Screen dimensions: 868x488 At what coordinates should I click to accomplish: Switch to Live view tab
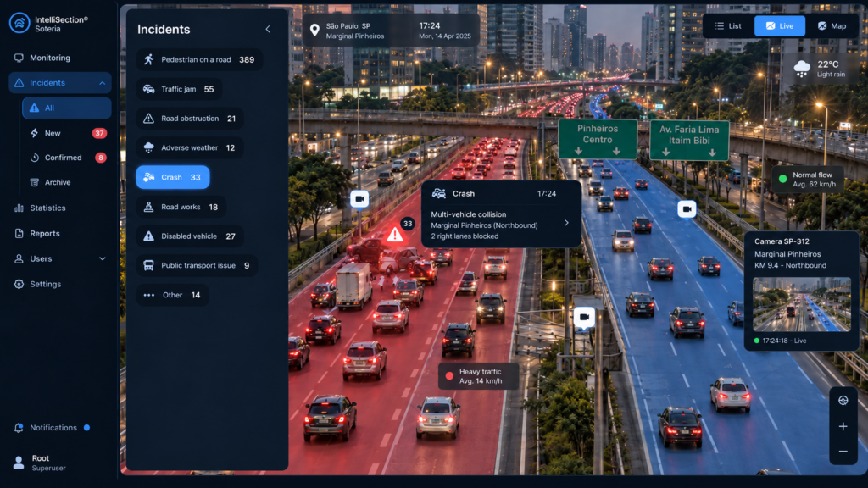pyautogui.click(x=780, y=26)
